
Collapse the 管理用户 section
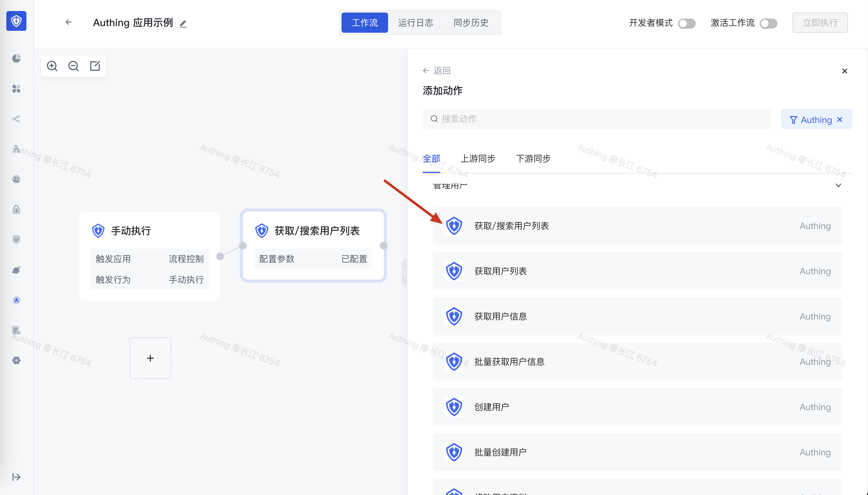point(838,185)
